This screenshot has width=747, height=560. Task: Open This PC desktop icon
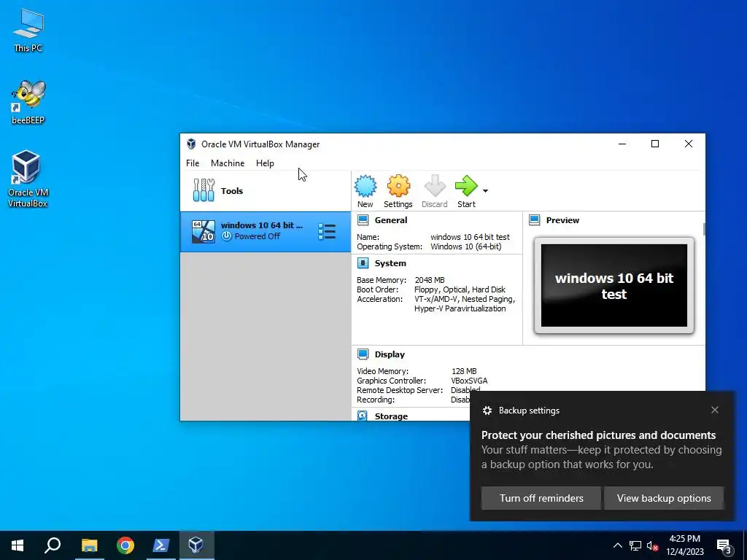[28, 30]
